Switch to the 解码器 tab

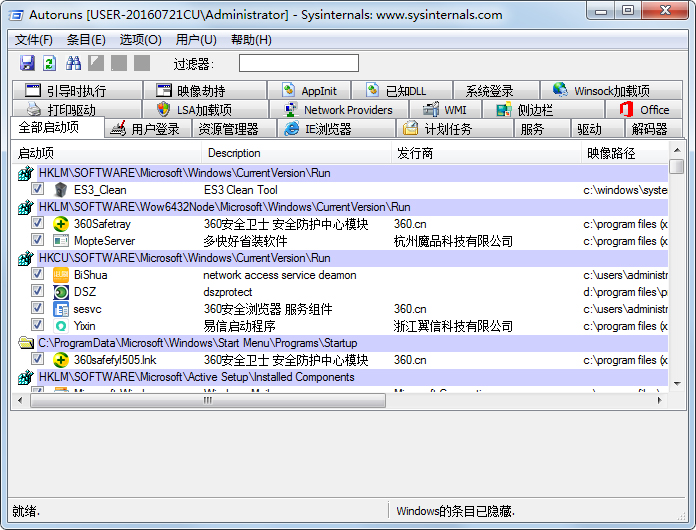(653, 129)
